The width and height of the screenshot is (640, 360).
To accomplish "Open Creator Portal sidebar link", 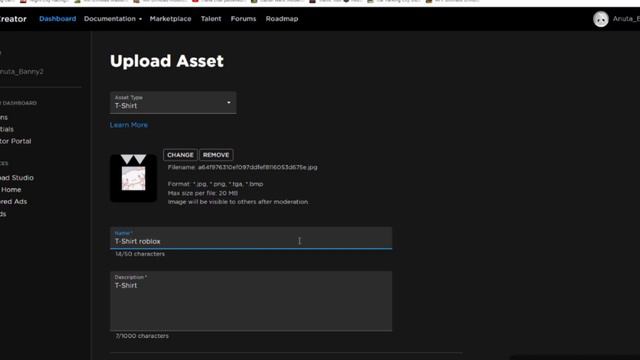I will (x=16, y=141).
